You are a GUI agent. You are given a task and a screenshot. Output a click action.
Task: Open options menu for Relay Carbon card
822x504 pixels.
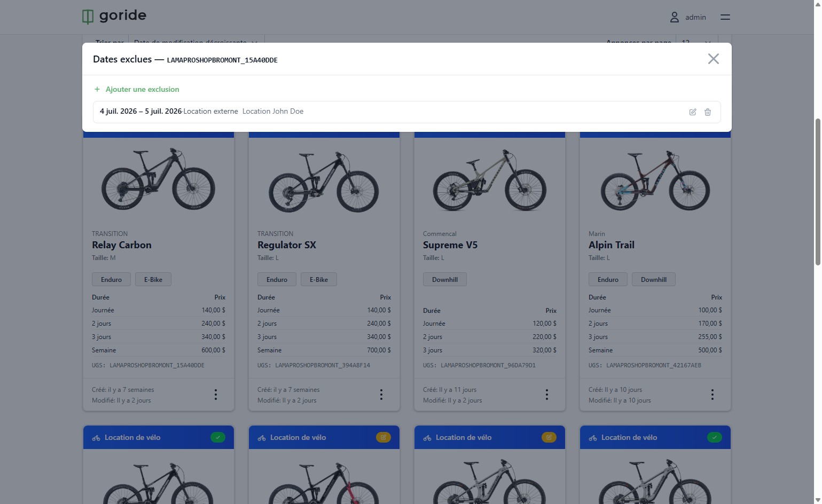[216, 395]
